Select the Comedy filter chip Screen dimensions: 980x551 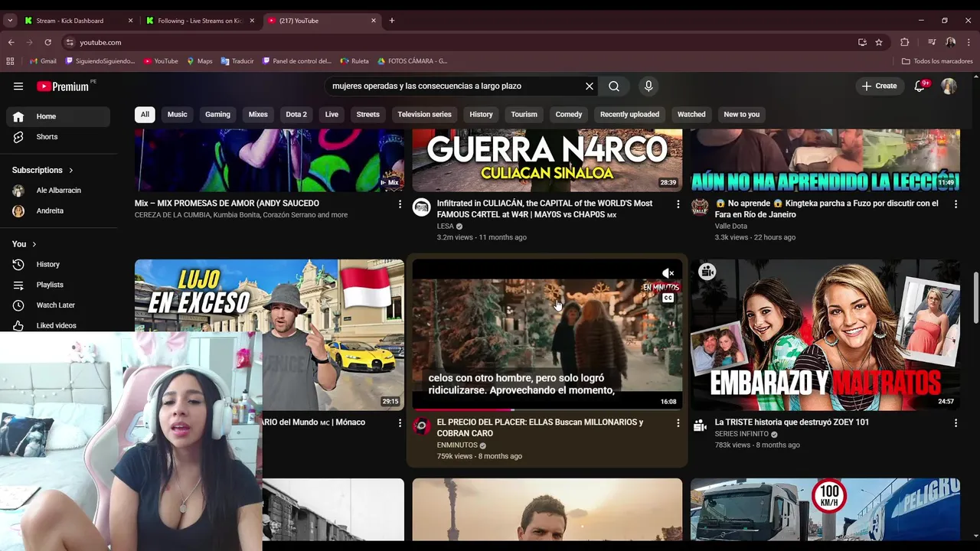coord(569,115)
